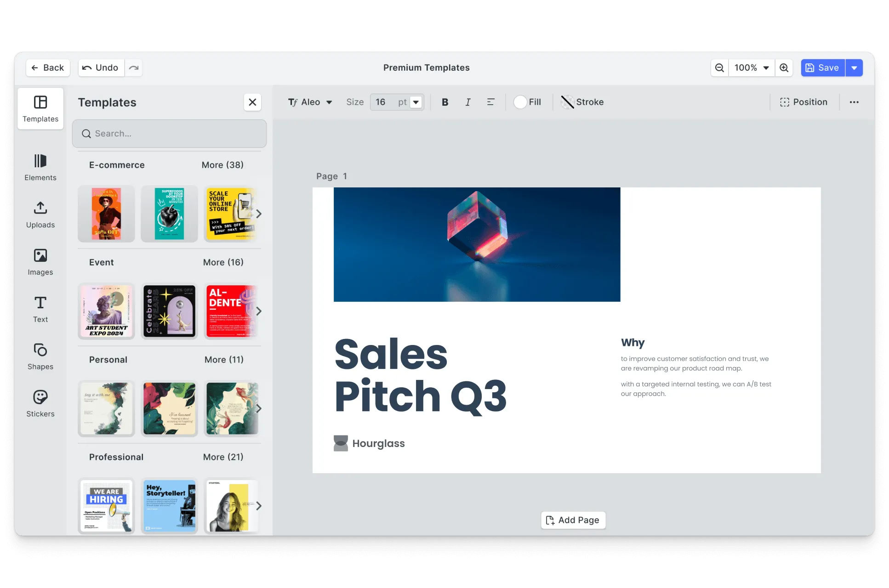
Task: Show More (21) Professional templates
Action: click(223, 457)
